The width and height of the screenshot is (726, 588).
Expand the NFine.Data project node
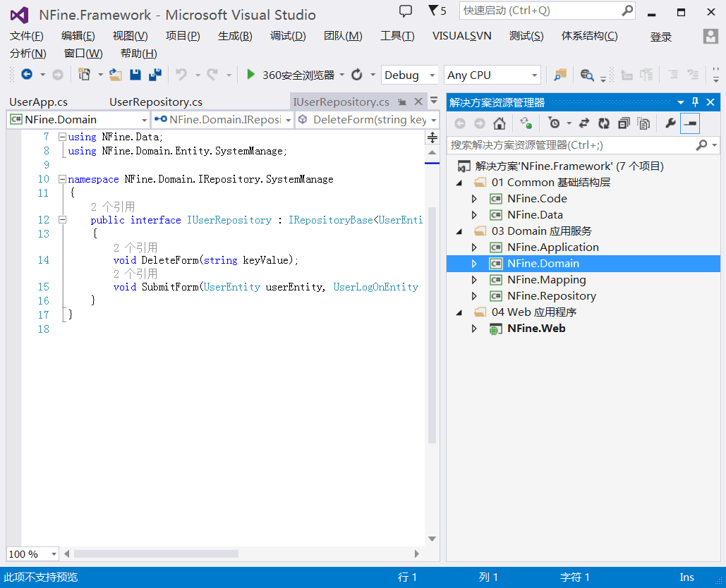(474, 214)
